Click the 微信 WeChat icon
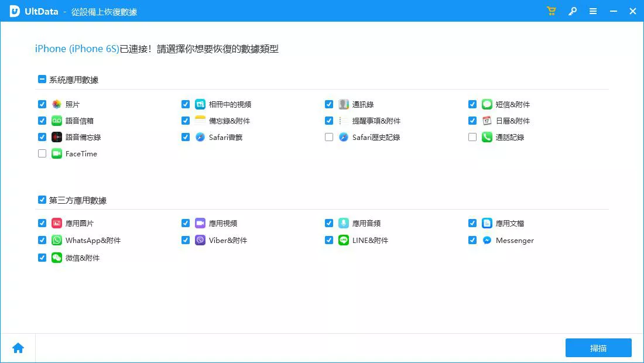The width and height of the screenshot is (644, 363). 56,258
